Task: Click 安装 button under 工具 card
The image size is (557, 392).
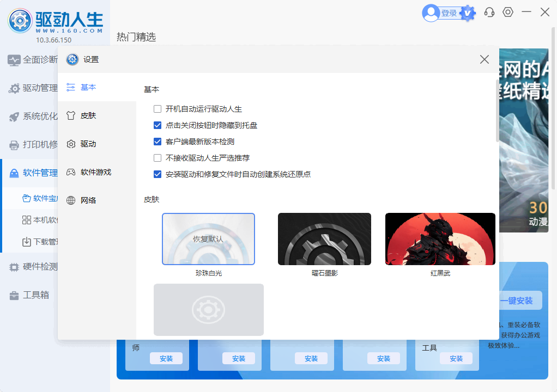Action: coord(456,359)
